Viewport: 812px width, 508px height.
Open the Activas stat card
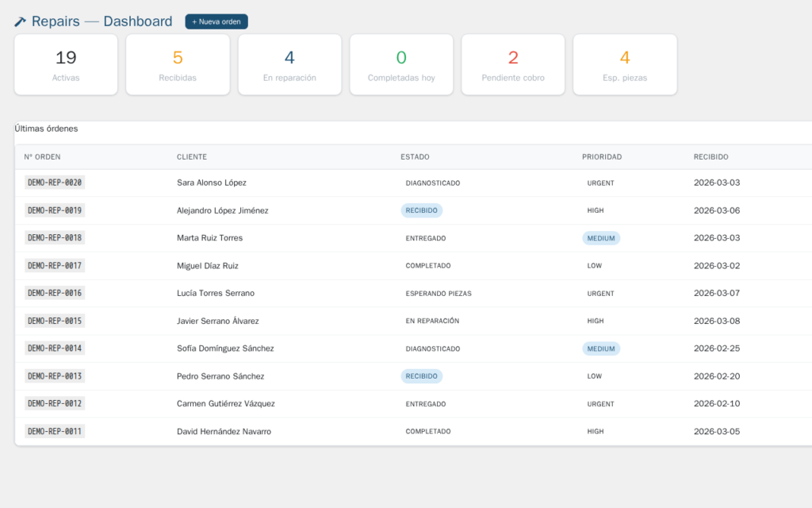pos(66,65)
